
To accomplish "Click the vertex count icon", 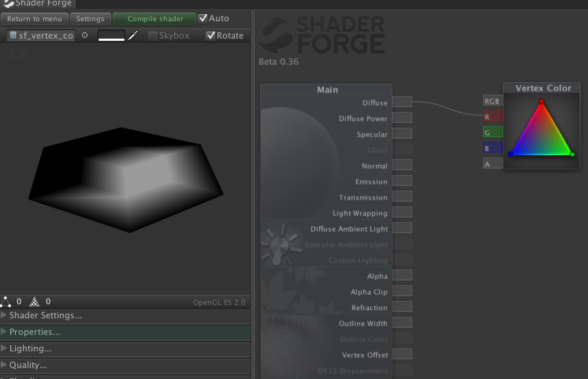I will click(x=6, y=302).
